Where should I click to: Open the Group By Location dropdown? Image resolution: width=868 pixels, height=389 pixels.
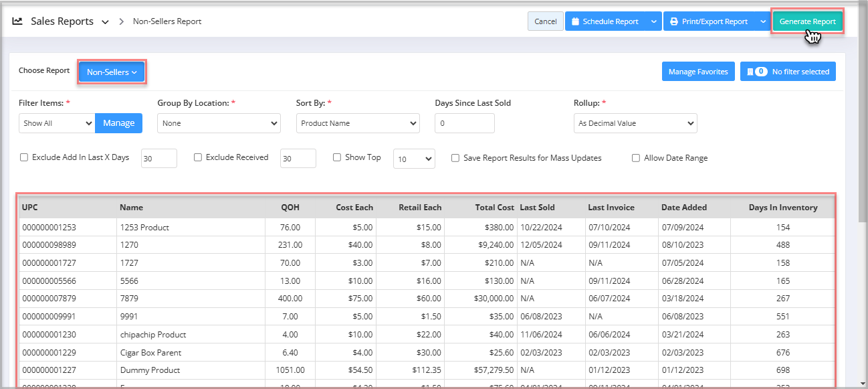(x=219, y=123)
